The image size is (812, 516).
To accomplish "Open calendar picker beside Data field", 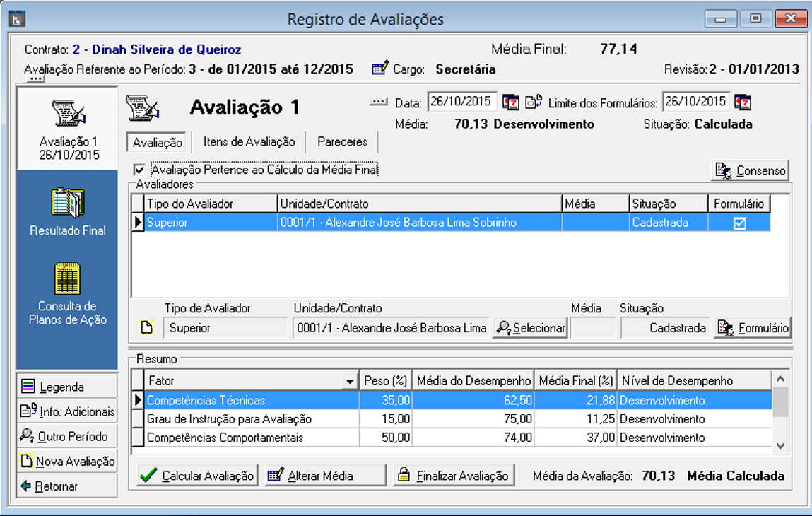I will 510,102.
